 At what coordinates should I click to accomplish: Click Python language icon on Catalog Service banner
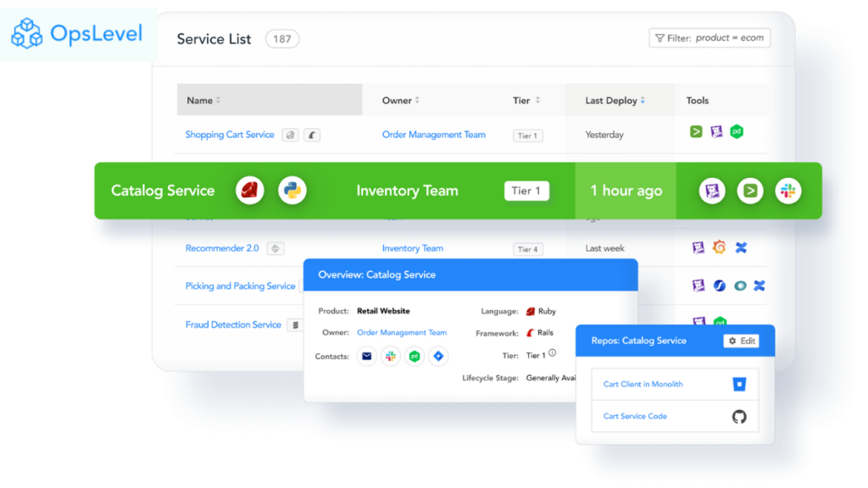pyautogui.click(x=292, y=191)
